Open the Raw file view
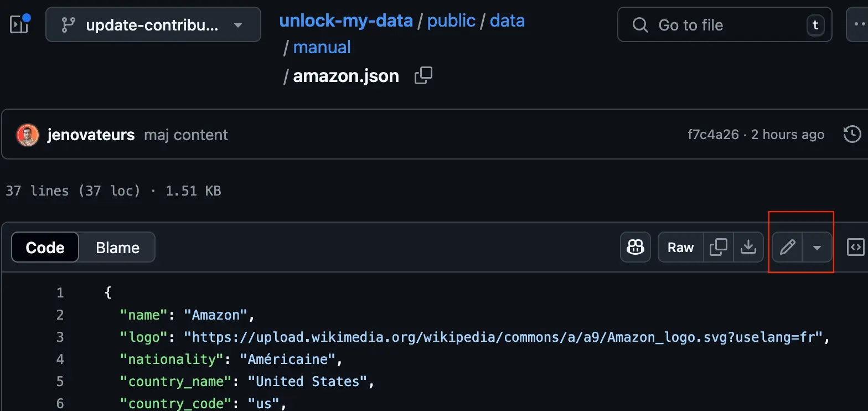 tap(680, 247)
